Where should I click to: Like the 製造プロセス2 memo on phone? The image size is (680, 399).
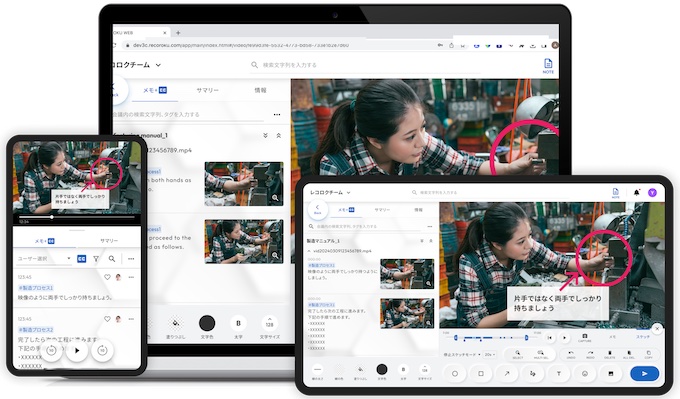click(x=107, y=319)
